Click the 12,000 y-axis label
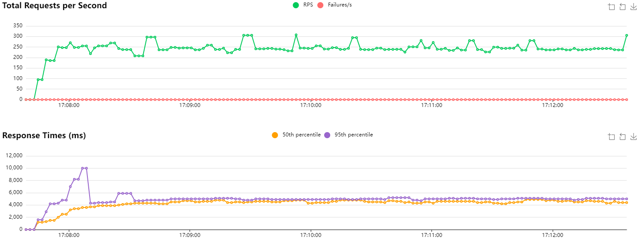Image resolution: width=644 pixels, height=243 pixels. pos(14,156)
